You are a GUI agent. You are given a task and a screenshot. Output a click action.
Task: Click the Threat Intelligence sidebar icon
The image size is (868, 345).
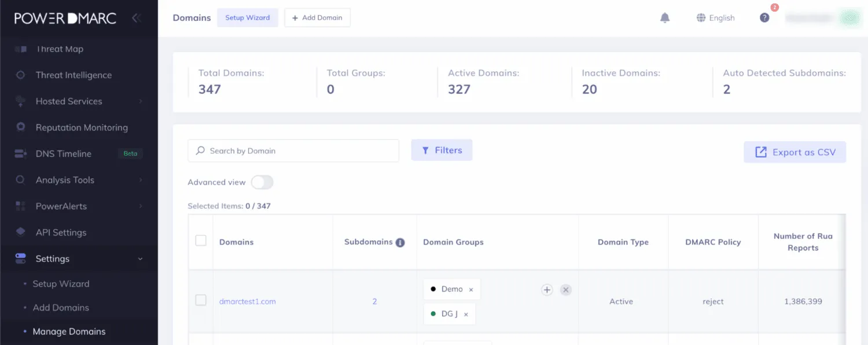pos(21,75)
